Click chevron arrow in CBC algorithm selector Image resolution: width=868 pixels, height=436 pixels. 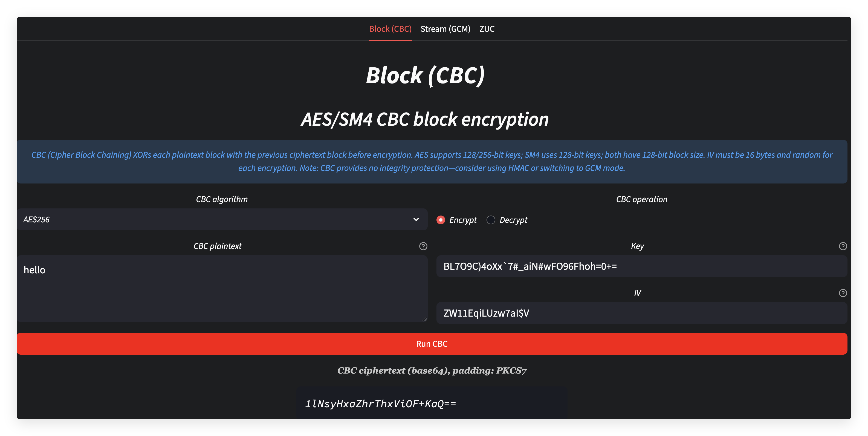point(416,220)
